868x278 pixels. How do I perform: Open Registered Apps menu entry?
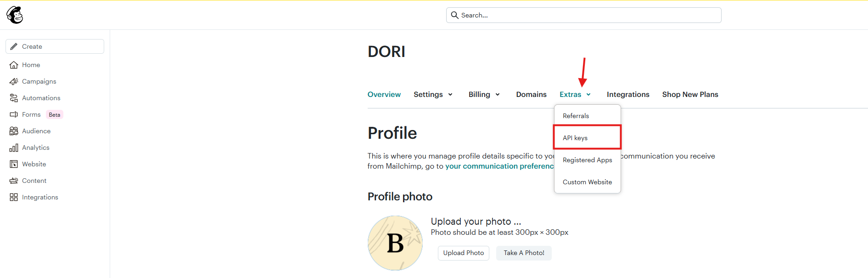(587, 160)
